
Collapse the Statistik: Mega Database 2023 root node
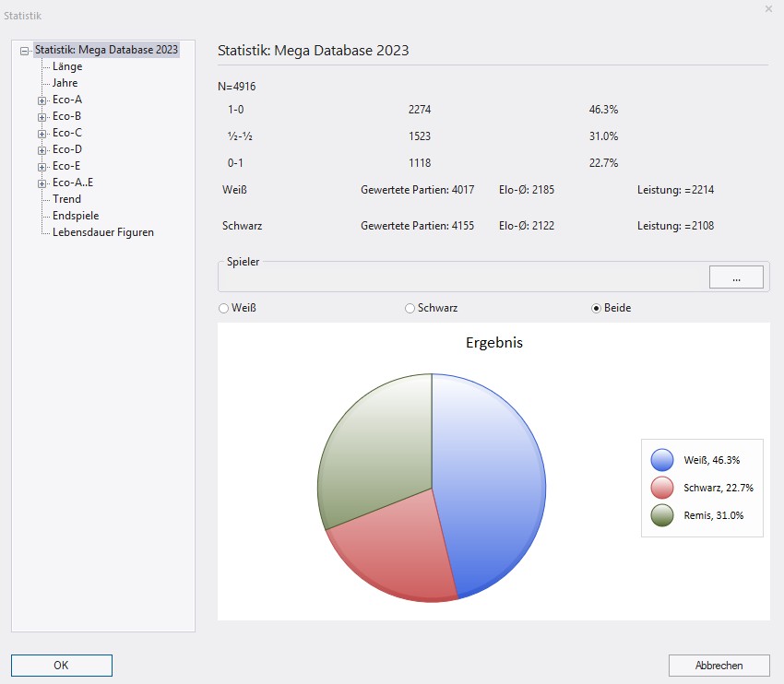[25, 51]
